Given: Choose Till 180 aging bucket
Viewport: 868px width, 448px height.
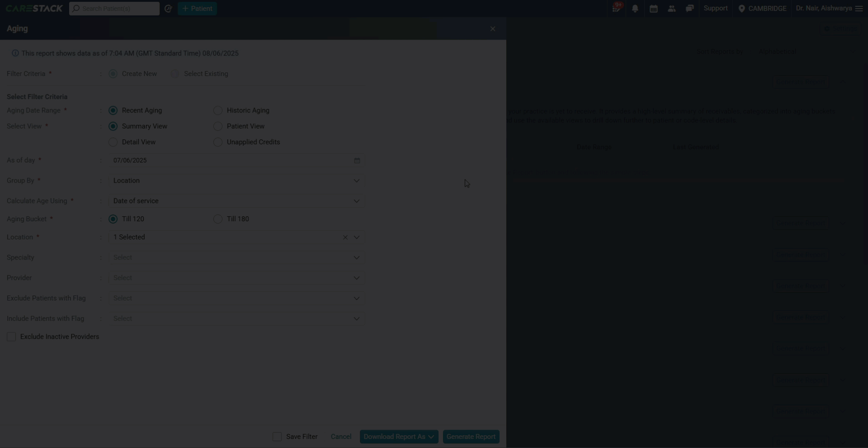Looking at the screenshot, I should pyautogui.click(x=218, y=219).
